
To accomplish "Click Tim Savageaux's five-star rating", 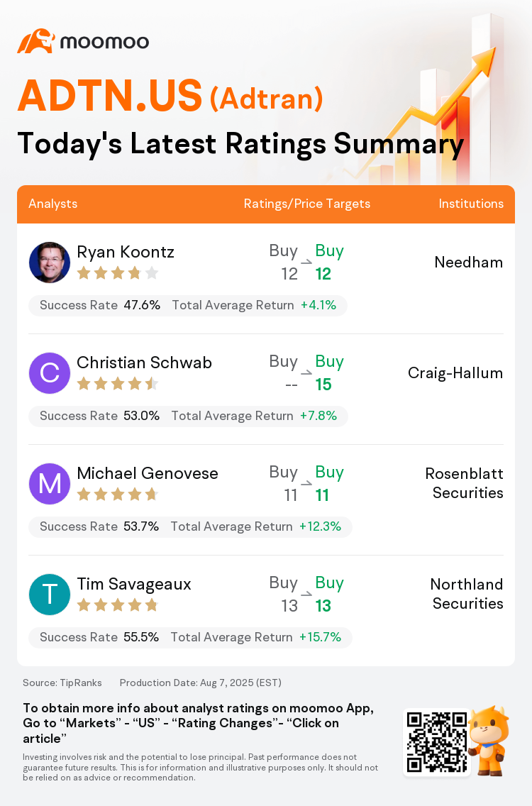I will (117, 605).
